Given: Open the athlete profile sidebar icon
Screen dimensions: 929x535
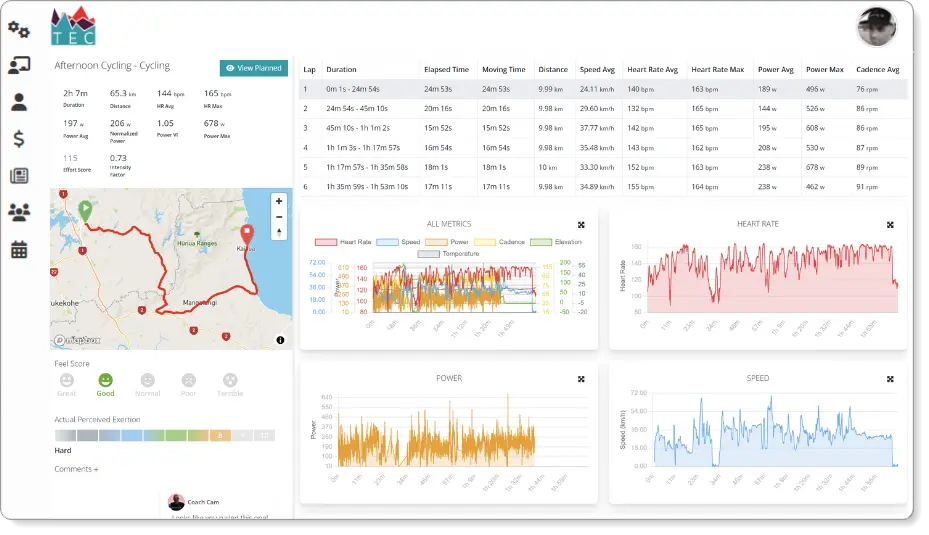Looking at the screenshot, I should coord(18,101).
